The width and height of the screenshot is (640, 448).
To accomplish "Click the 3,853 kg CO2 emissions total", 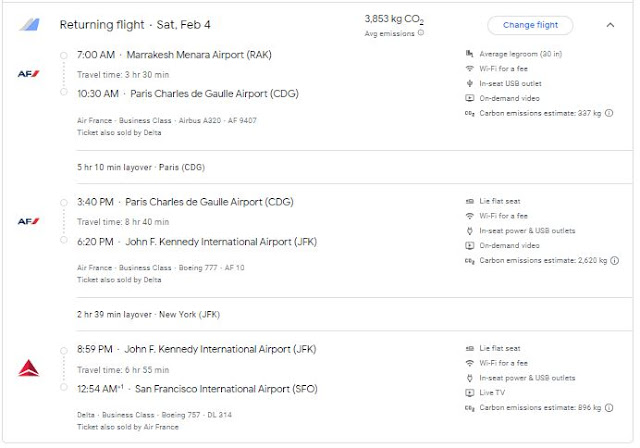I will click(x=394, y=19).
